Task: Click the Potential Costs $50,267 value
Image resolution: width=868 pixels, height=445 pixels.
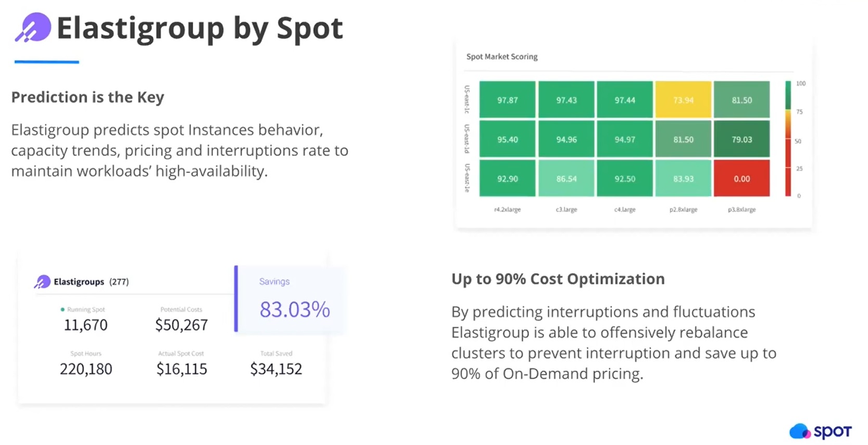Action: coord(181,325)
